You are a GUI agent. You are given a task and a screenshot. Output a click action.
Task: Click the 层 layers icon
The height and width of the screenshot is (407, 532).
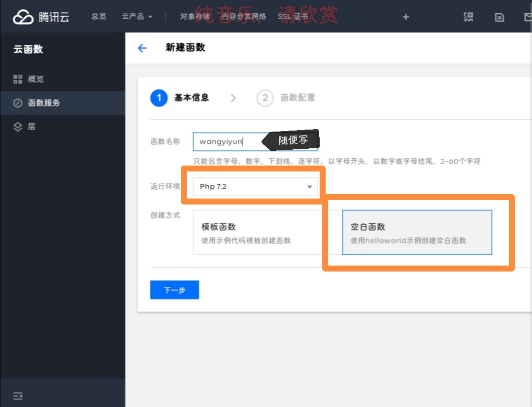click(x=18, y=127)
